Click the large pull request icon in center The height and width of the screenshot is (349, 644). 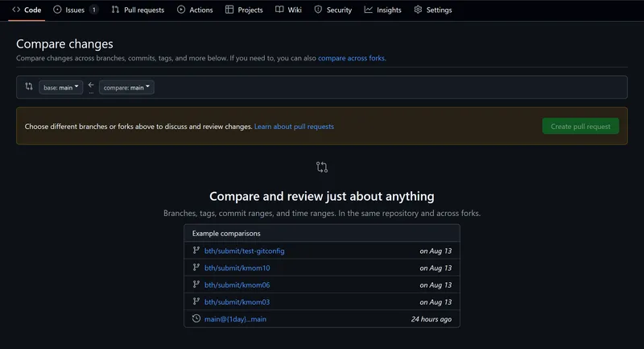(322, 167)
